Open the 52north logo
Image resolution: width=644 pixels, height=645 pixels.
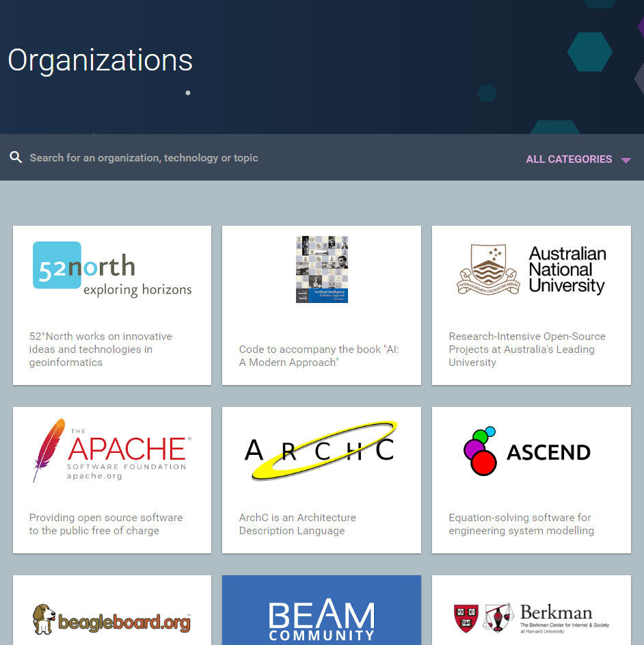point(112,269)
